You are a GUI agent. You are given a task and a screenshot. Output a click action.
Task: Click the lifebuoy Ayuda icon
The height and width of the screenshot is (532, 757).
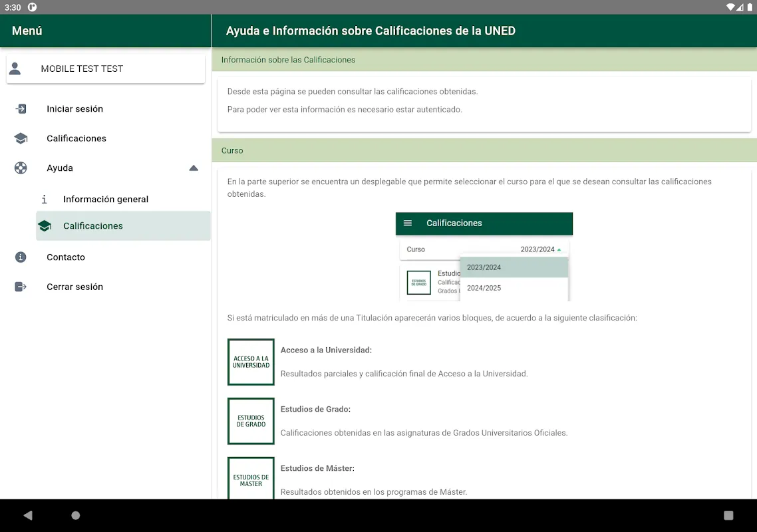pos(21,168)
